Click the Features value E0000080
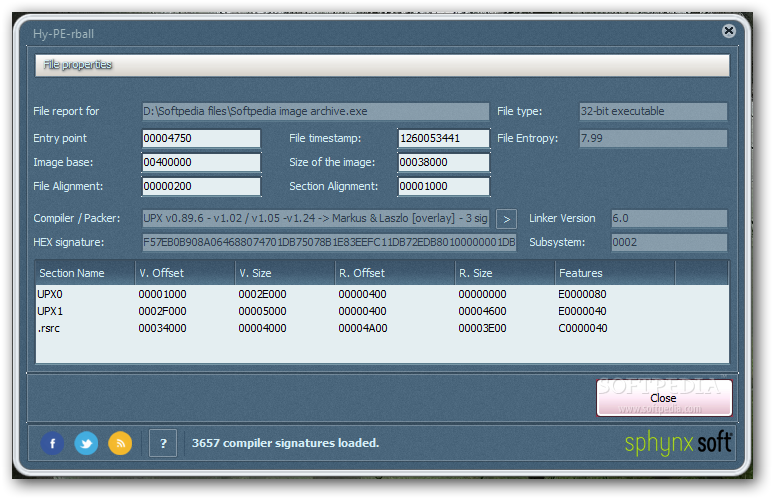Image resolution: width=773 pixels, height=499 pixels. pos(582,294)
